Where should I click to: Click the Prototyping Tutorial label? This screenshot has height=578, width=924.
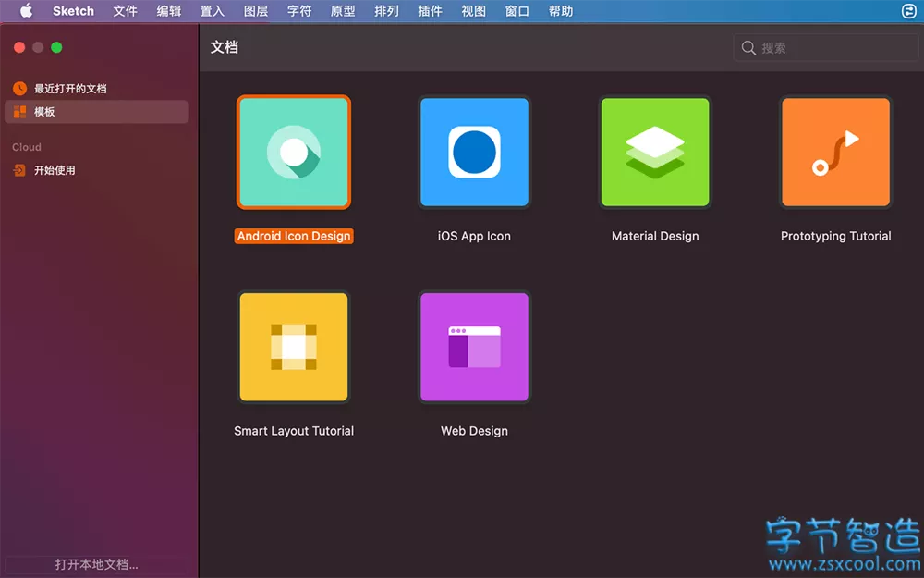point(835,236)
